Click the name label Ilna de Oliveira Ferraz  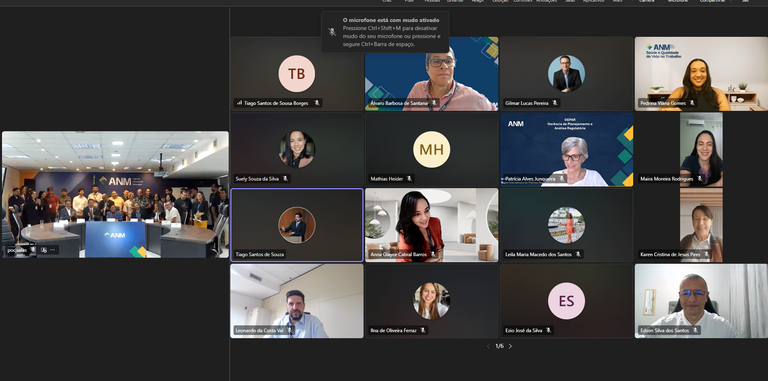(394, 331)
